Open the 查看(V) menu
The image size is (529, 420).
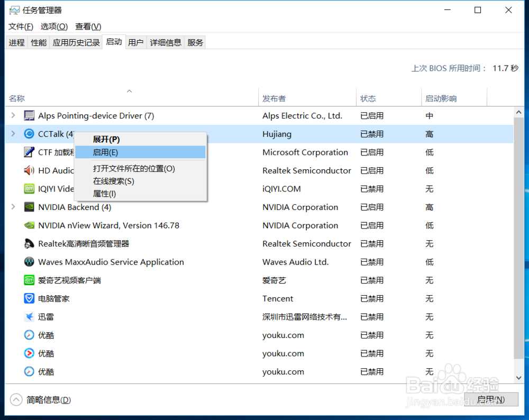tap(88, 26)
